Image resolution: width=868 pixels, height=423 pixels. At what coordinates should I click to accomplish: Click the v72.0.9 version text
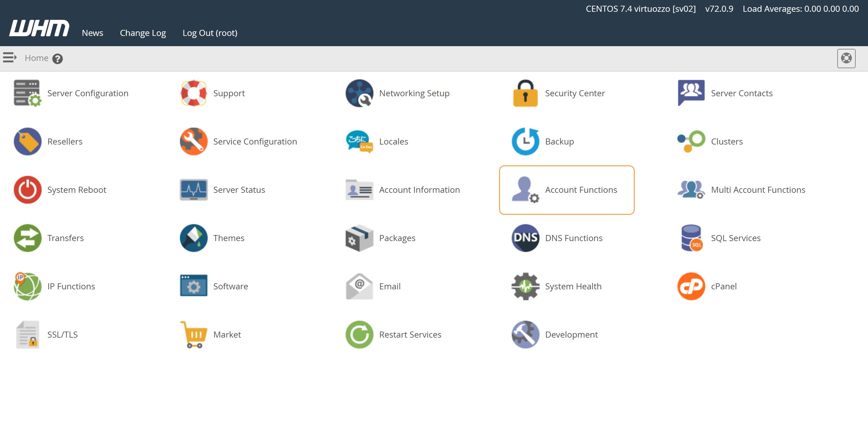tap(719, 9)
